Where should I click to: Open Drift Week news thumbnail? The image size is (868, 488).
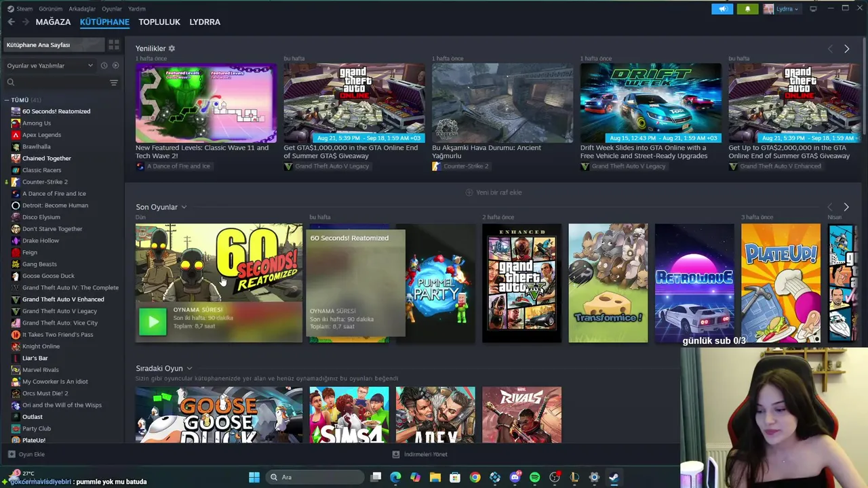651,103
